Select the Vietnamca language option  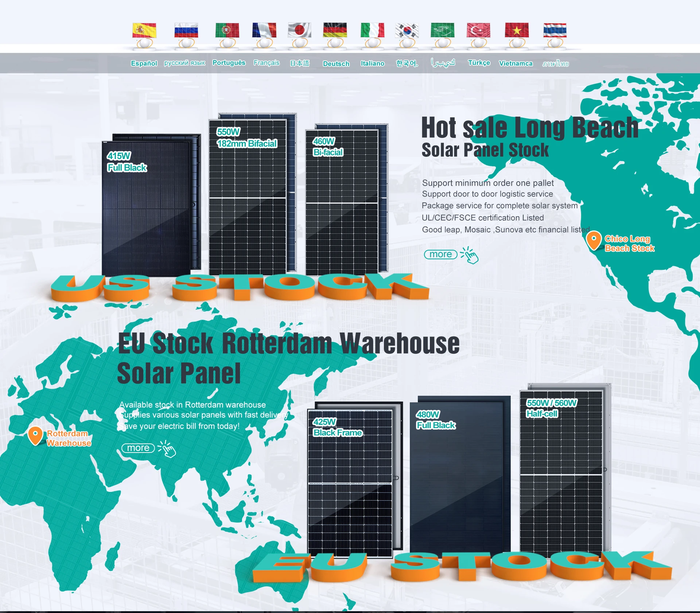point(516,63)
